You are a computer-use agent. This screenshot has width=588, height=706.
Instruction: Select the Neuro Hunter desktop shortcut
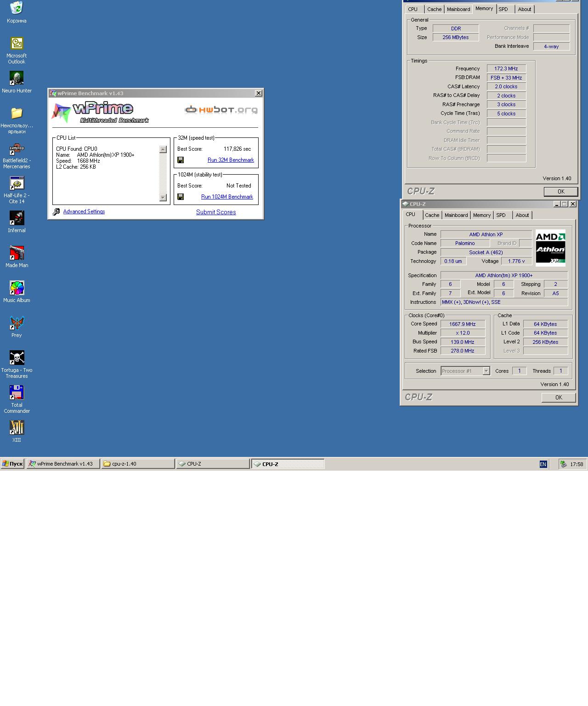[x=17, y=82]
